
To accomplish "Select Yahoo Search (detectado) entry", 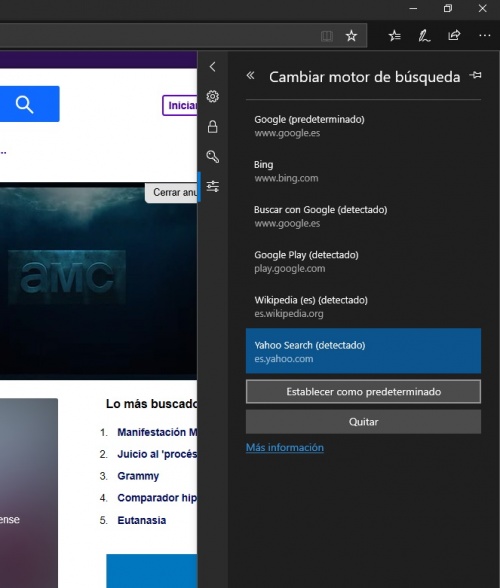I will (x=363, y=351).
